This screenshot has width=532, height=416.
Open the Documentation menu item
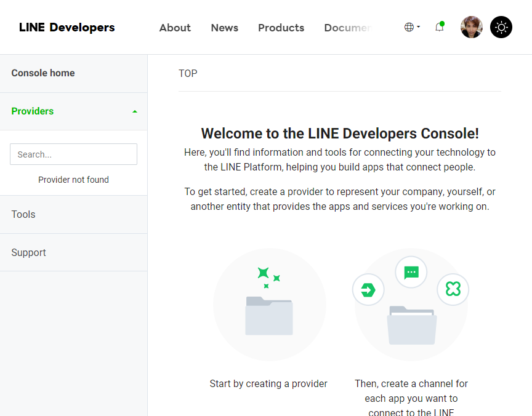coord(348,28)
